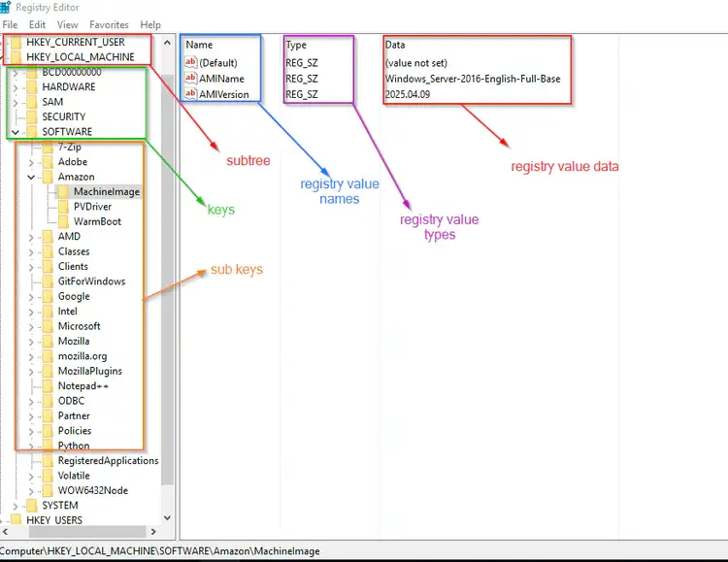Expand the Microsoft key
The height and width of the screenshot is (562, 728).
(31, 327)
